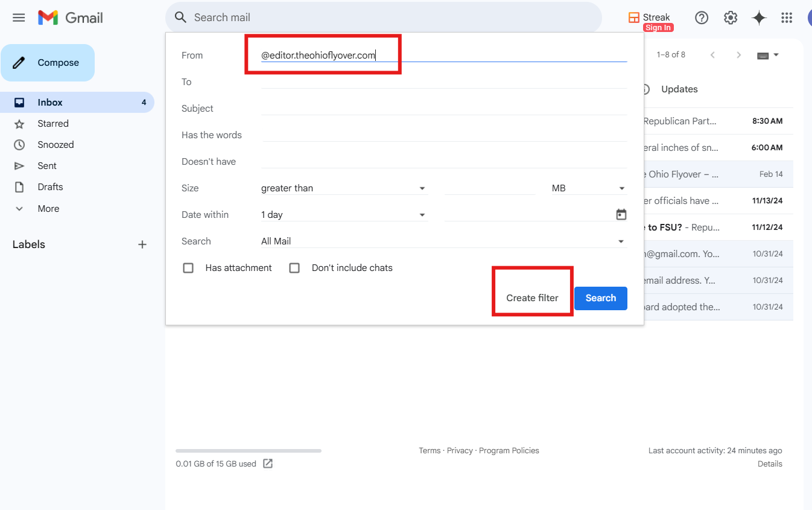Image resolution: width=812 pixels, height=510 pixels.
Task: Open the Ohio Flyover email from Feb 14
Action: tap(718, 174)
